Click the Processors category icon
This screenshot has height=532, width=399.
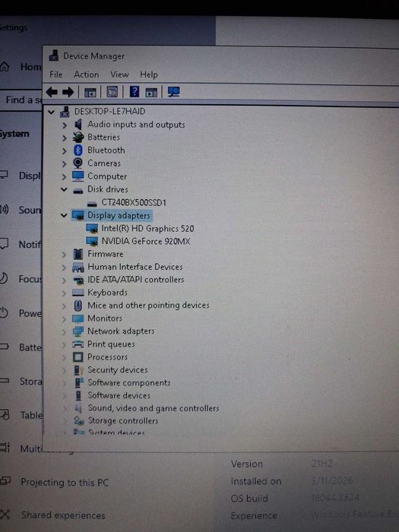pos(78,357)
